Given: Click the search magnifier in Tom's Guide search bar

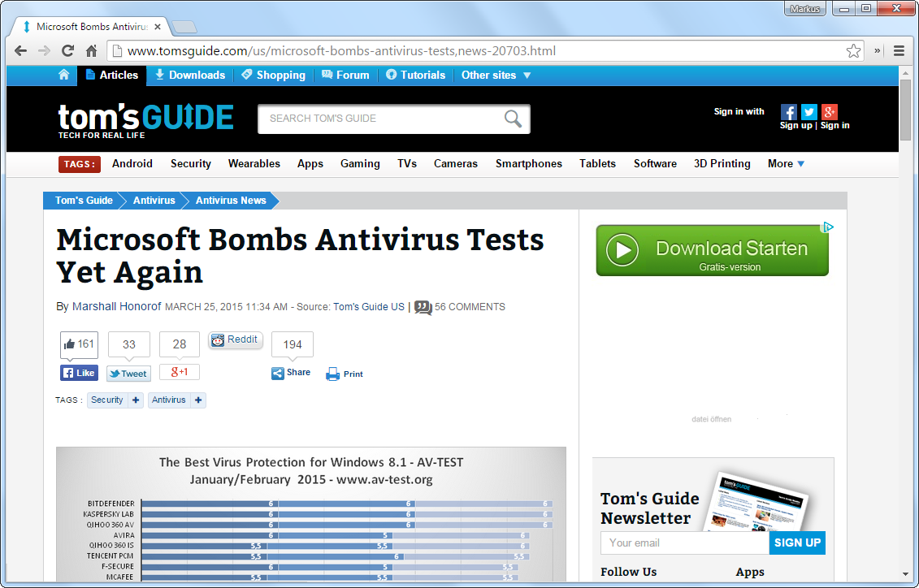Looking at the screenshot, I should [x=513, y=119].
